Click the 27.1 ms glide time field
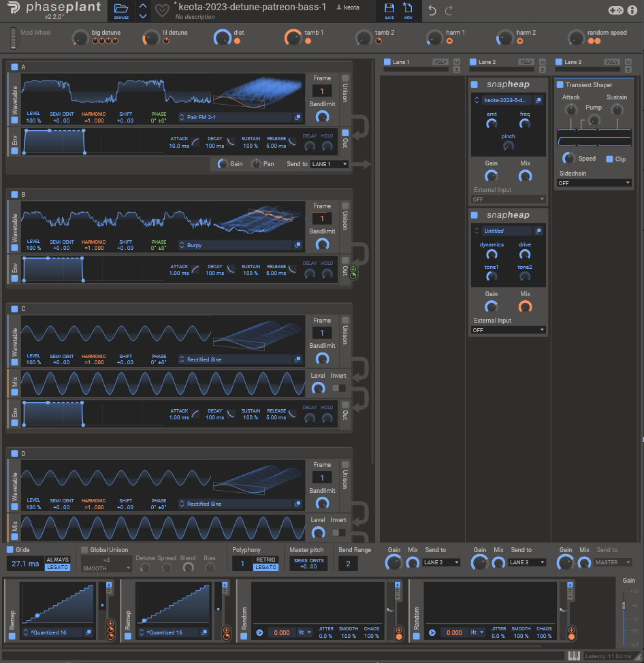The image size is (644, 663). click(x=25, y=564)
